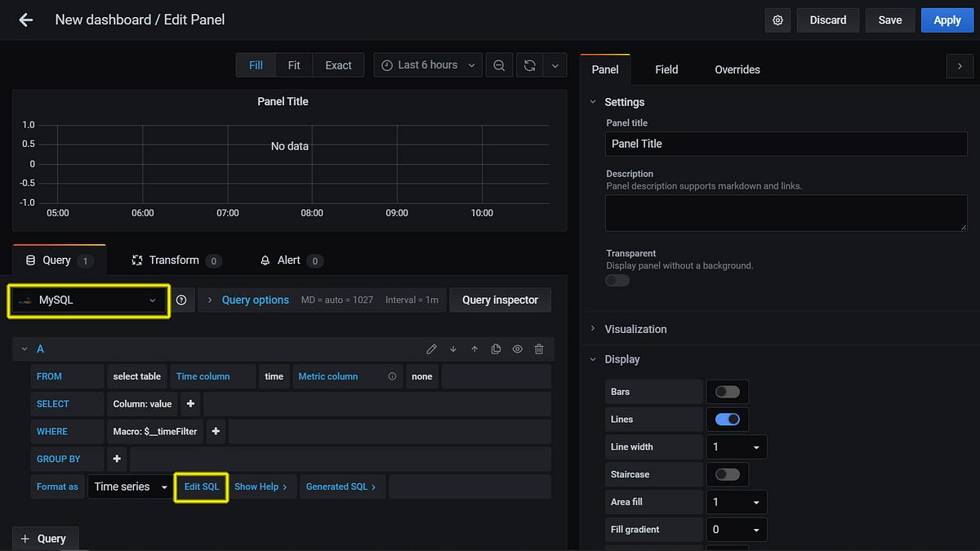Refresh the dashboard with the refresh icon
The width and height of the screenshot is (980, 551).
[x=530, y=65]
